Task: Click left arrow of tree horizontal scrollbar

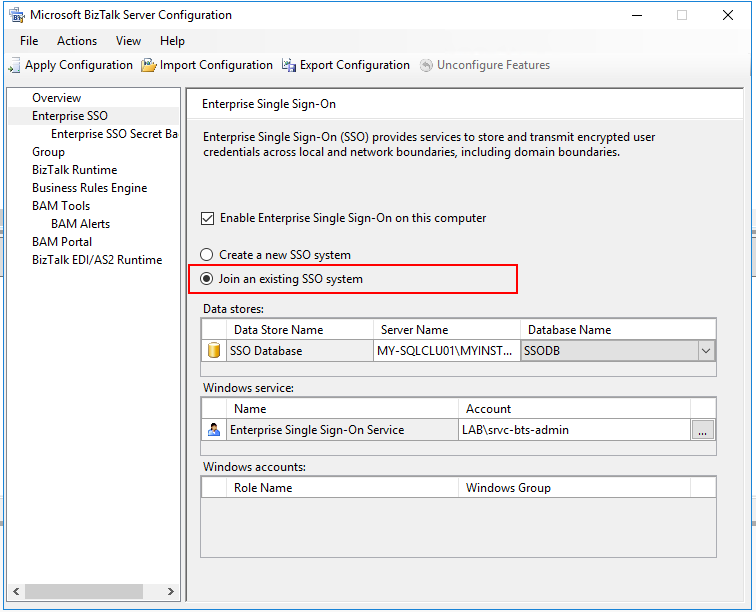Action: click(16, 591)
